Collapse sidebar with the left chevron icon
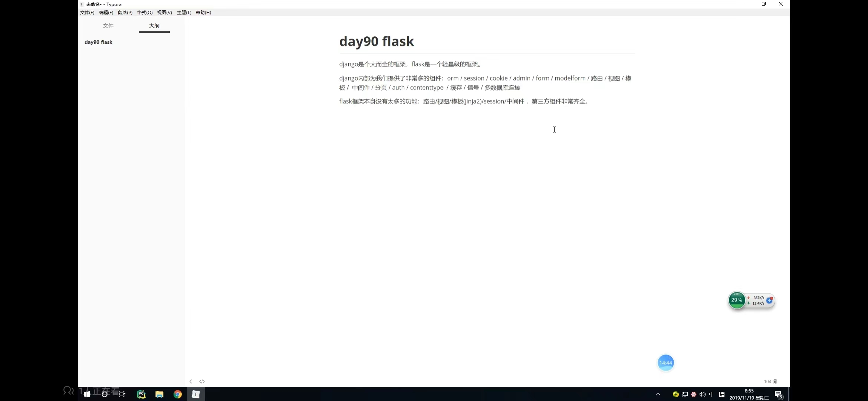This screenshot has height=401, width=868. 191,381
